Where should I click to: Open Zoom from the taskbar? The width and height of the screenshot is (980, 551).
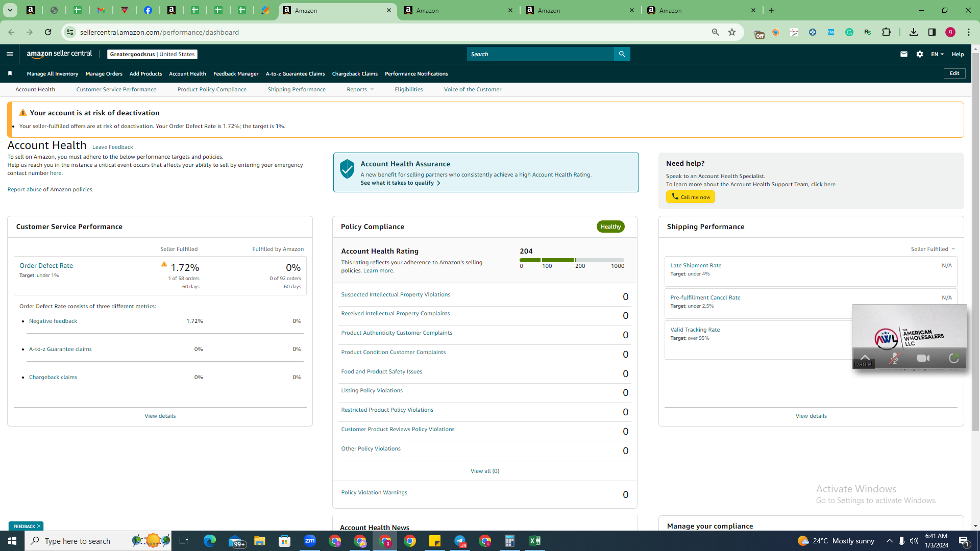pyautogui.click(x=310, y=541)
